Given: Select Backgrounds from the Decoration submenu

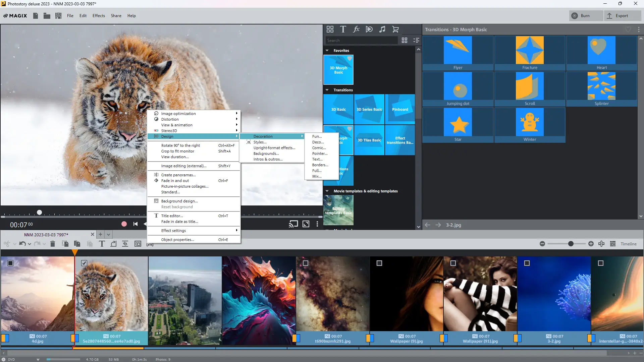Looking at the screenshot, I should click(266, 153).
